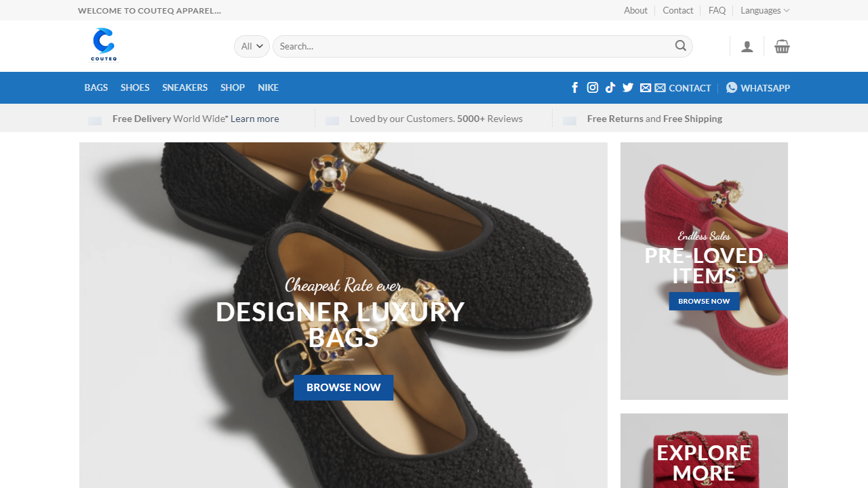The width and height of the screenshot is (868, 488).
Task: Click the search magnifier icon
Action: [680, 46]
